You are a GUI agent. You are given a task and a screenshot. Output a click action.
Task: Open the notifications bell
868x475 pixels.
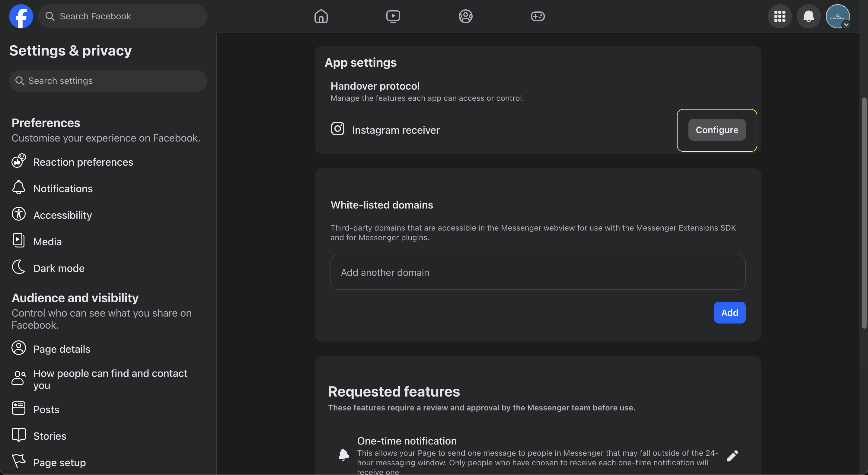coord(809,16)
